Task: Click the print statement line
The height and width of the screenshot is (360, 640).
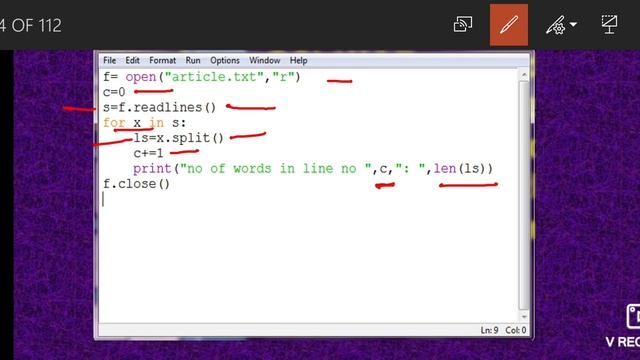Action: point(313,169)
